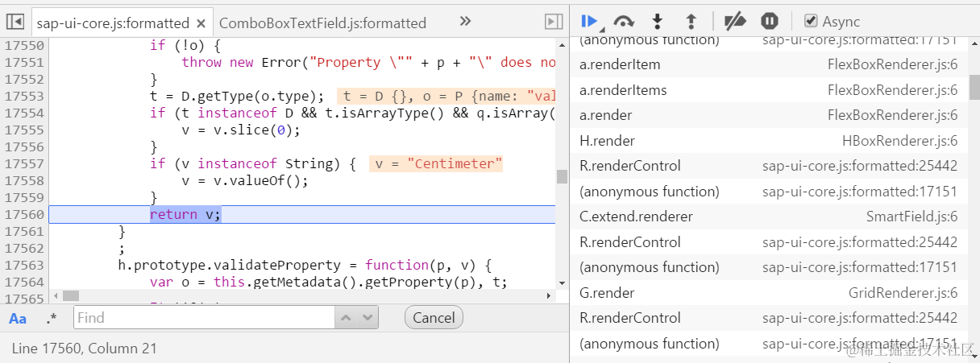Click the 'v = v.valueOf();' code line

tap(245, 180)
